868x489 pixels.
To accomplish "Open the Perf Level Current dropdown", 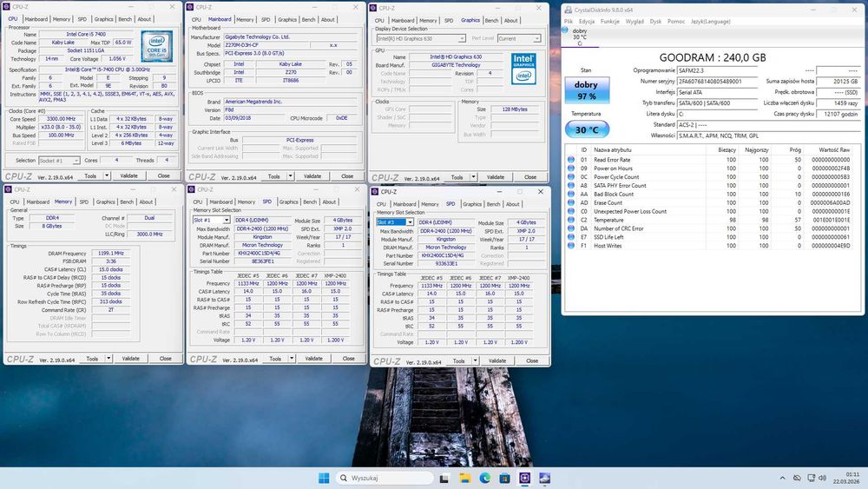I will (519, 39).
